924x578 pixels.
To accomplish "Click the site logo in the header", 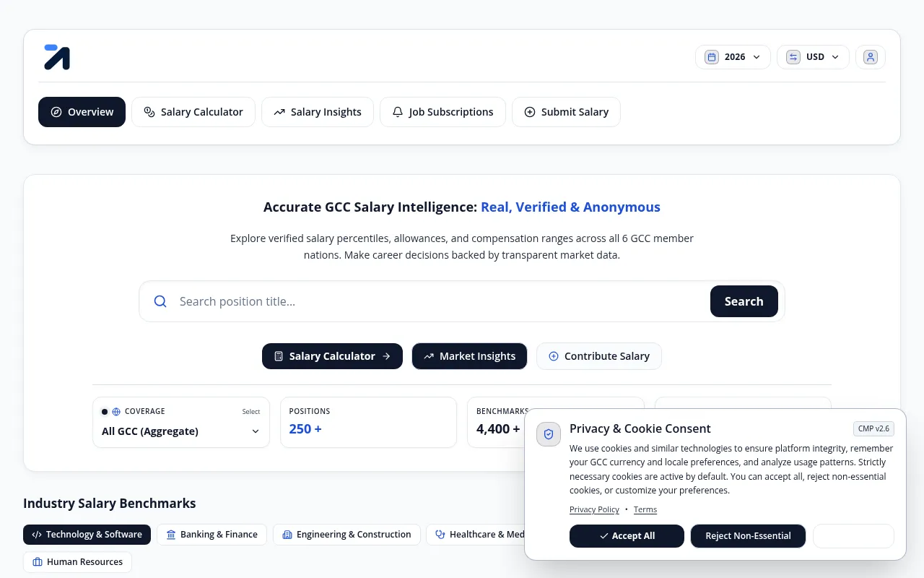I will [x=57, y=57].
